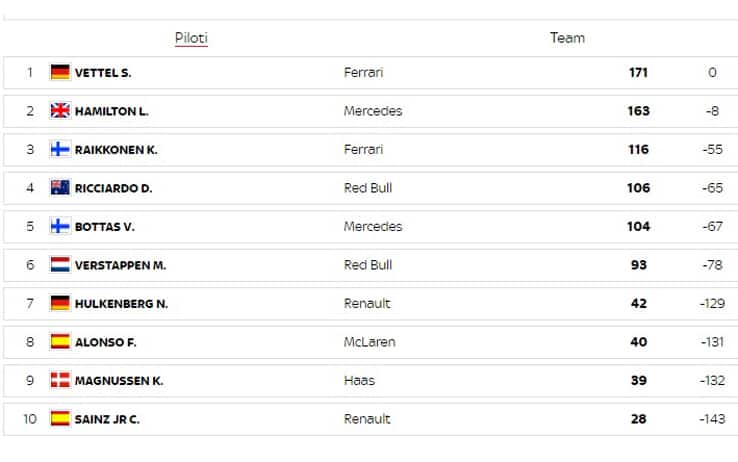The image size is (738, 462).
Task: Click the Dutch flag next to Verstappen
Action: pos(60,265)
